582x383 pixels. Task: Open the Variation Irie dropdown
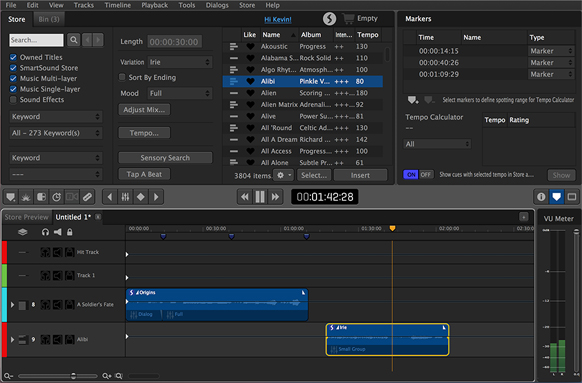(180, 62)
